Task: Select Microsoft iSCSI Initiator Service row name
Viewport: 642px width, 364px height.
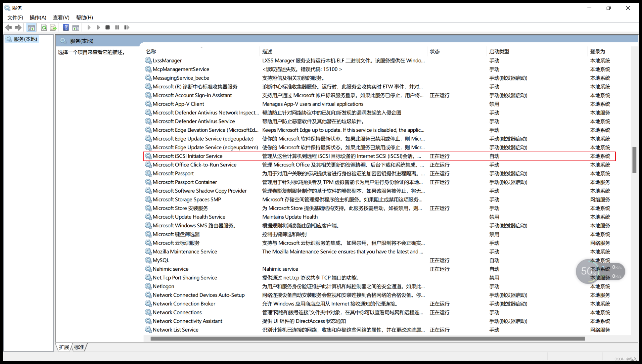Action: [x=187, y=156]
